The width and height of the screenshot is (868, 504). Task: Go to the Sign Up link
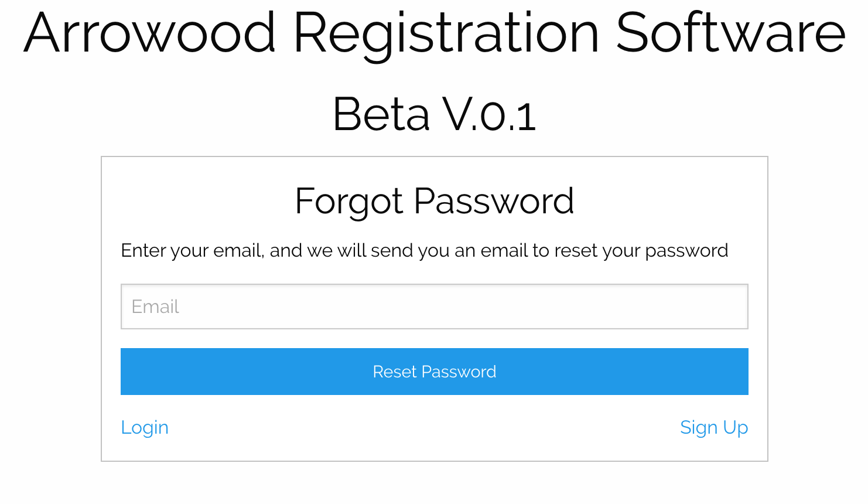(x=713, y=427)
